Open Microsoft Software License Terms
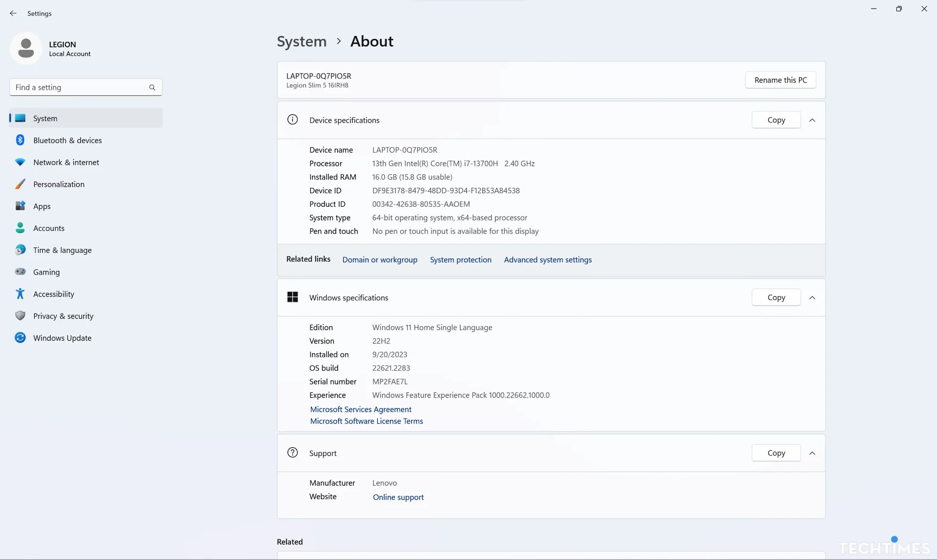The height and width of the screenshot is (560, 937). [x=367, y=421]
